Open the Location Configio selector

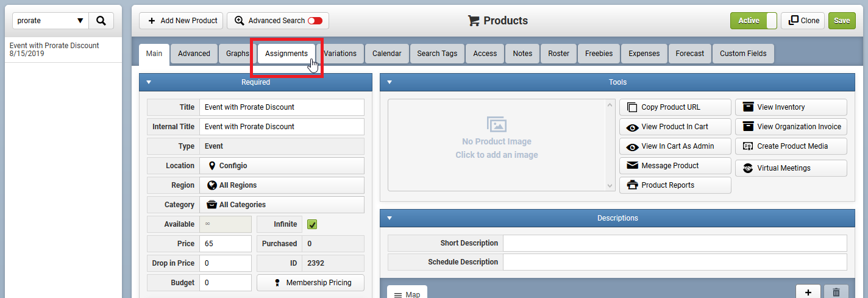[x=282, y=166]
